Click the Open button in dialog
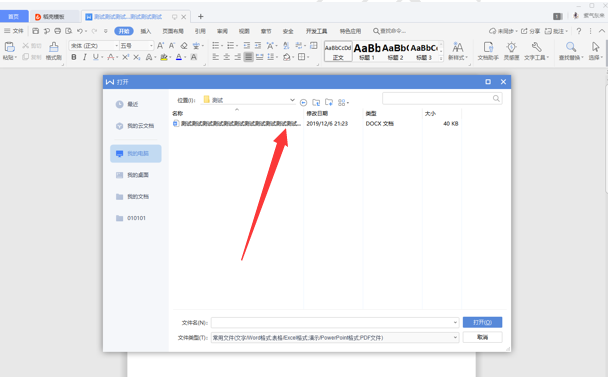Viewport: 608px width, 377px height. coord(482,322)
